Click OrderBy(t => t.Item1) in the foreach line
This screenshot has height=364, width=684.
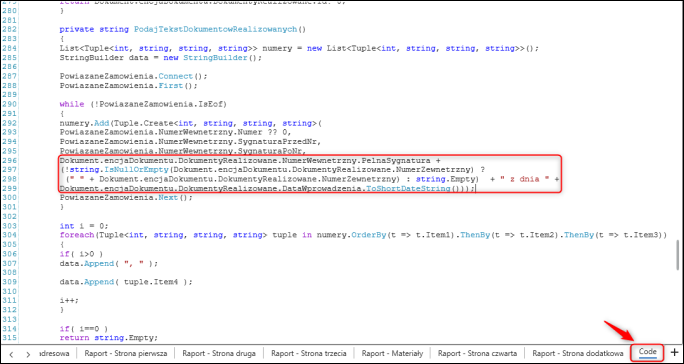(405, 235)
